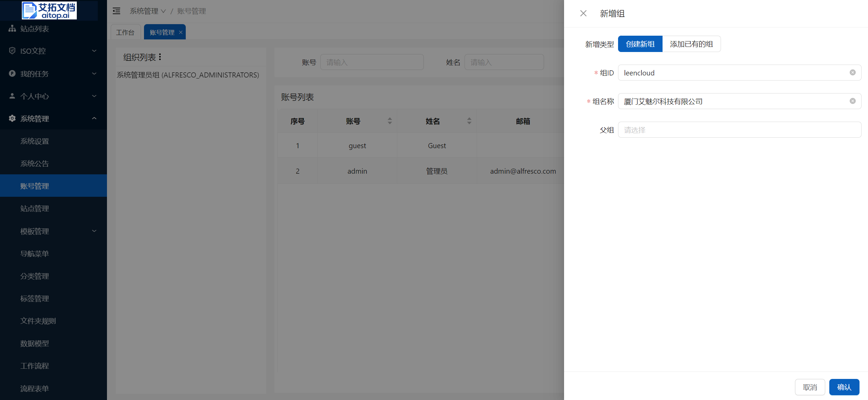Image resolution: width=868 pixels, height=400 pixels.
Task: Click the 确认 button
Action: (x=844, y=387)
